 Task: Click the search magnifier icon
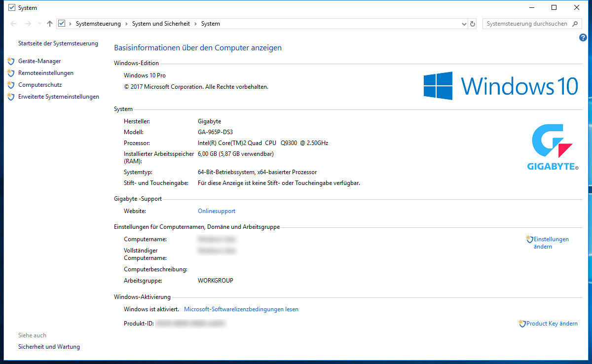[575, 24]
